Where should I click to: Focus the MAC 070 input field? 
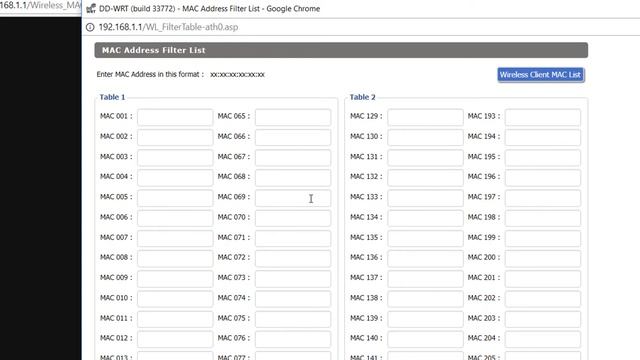[x=293, y=218]
